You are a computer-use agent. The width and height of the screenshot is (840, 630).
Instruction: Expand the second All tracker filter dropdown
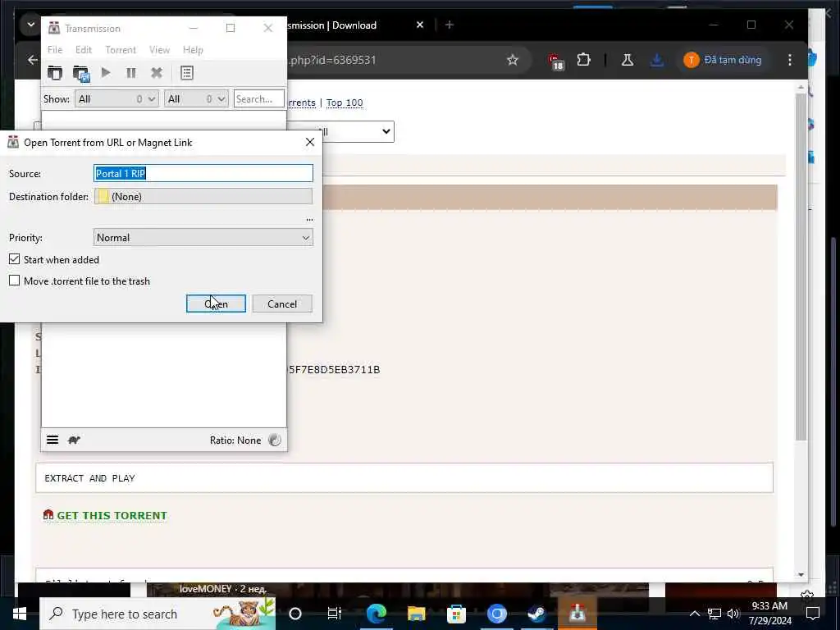point(196,99)
